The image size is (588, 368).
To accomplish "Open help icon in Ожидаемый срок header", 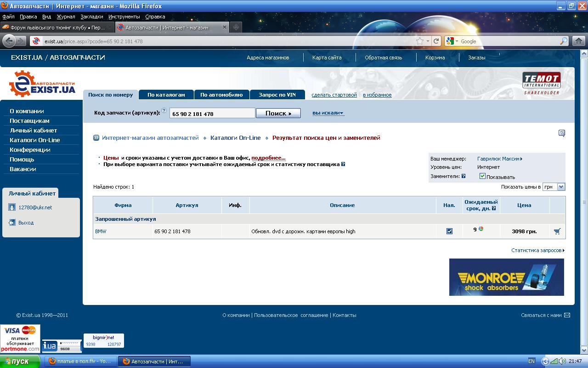I will pos(494,208).
